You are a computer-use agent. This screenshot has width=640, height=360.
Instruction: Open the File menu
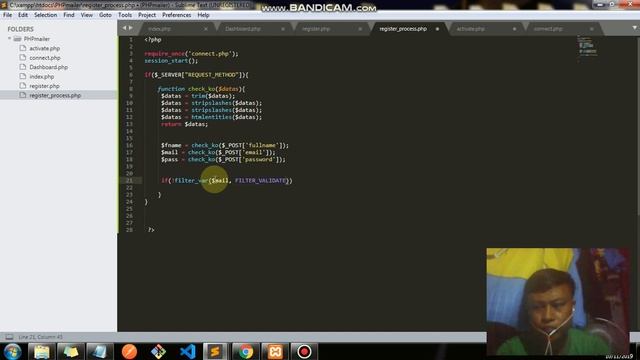point(7,15)
